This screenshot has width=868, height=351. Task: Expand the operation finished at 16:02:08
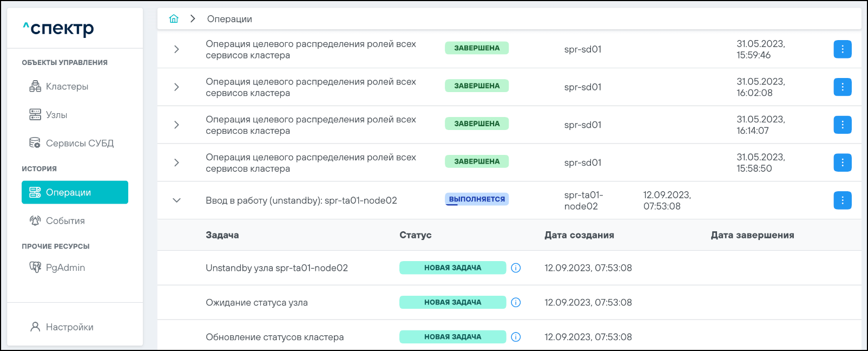point(176,87)
